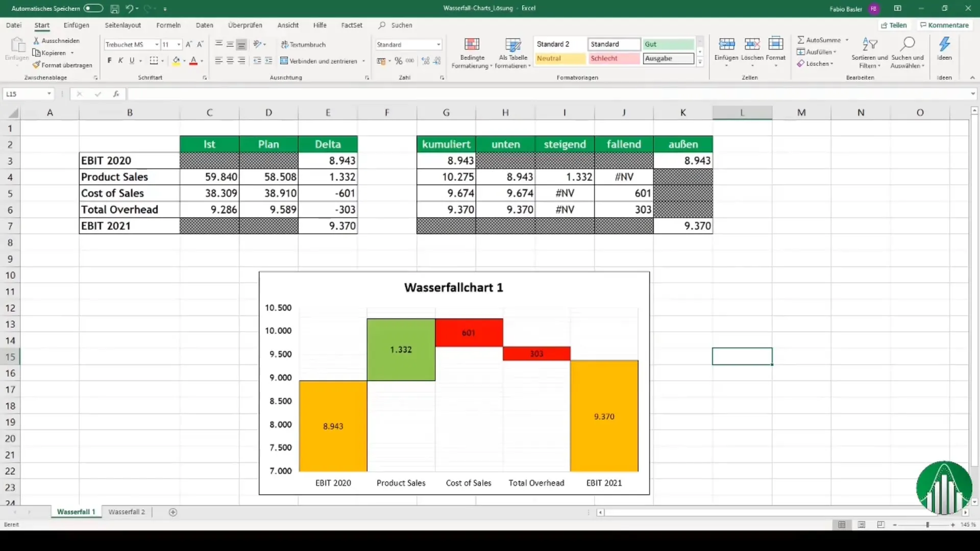Select cell B4 Product Sales
This screenshot has width=980, height=551.
130,177
